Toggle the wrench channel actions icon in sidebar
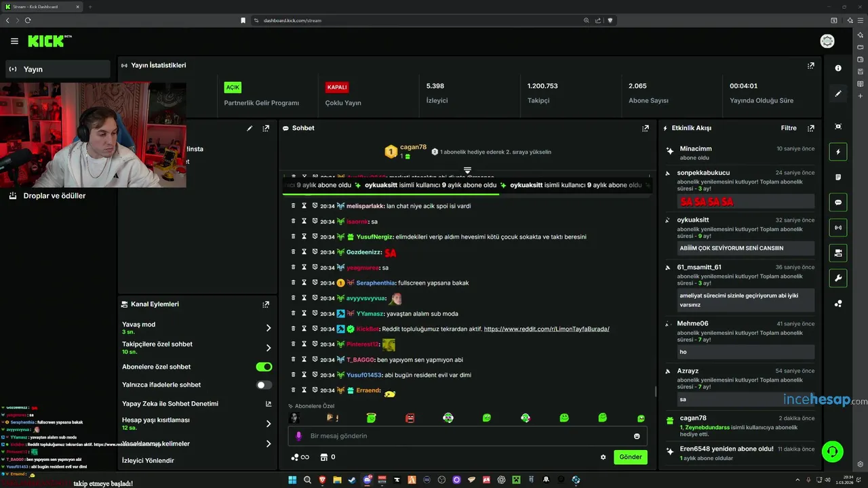 tap(838, 278)
